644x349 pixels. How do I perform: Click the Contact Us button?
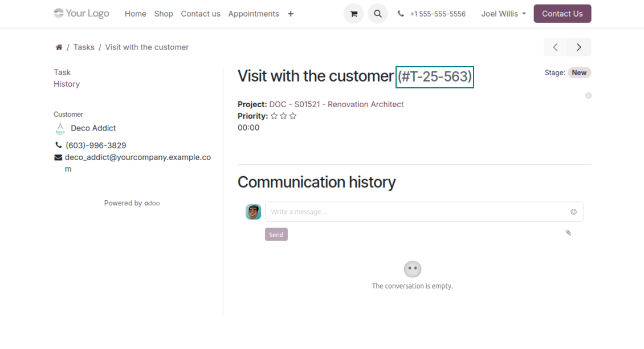pos(562,14)
